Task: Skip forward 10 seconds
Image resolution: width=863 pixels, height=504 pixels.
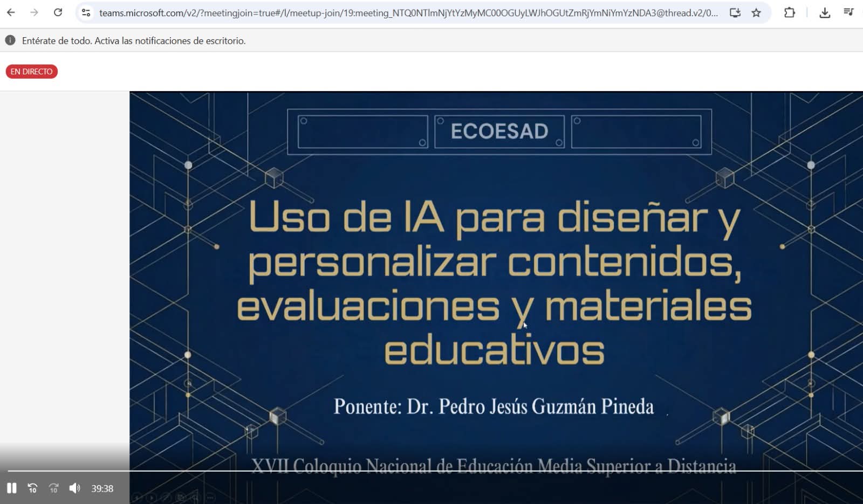Action: click(53, 488)
